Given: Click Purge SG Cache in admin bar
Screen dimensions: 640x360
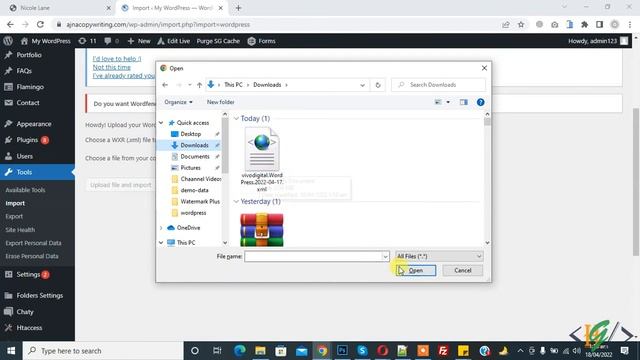Looking at the screenshot, I should (218, 41).
